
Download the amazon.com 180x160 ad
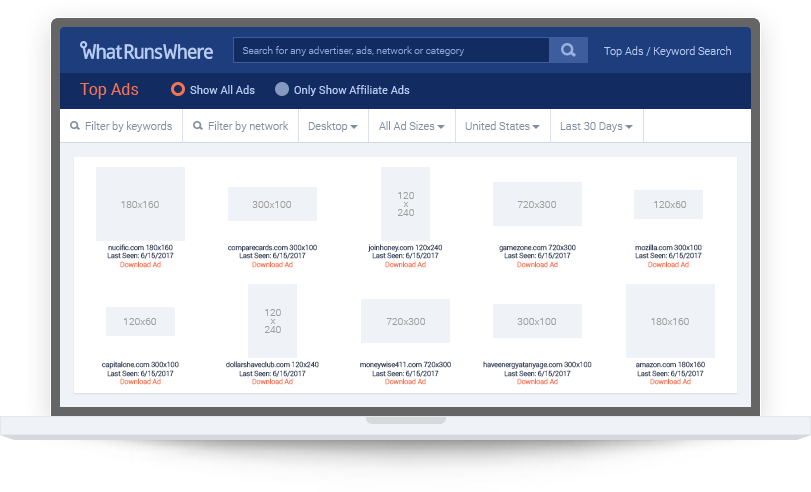669,381
